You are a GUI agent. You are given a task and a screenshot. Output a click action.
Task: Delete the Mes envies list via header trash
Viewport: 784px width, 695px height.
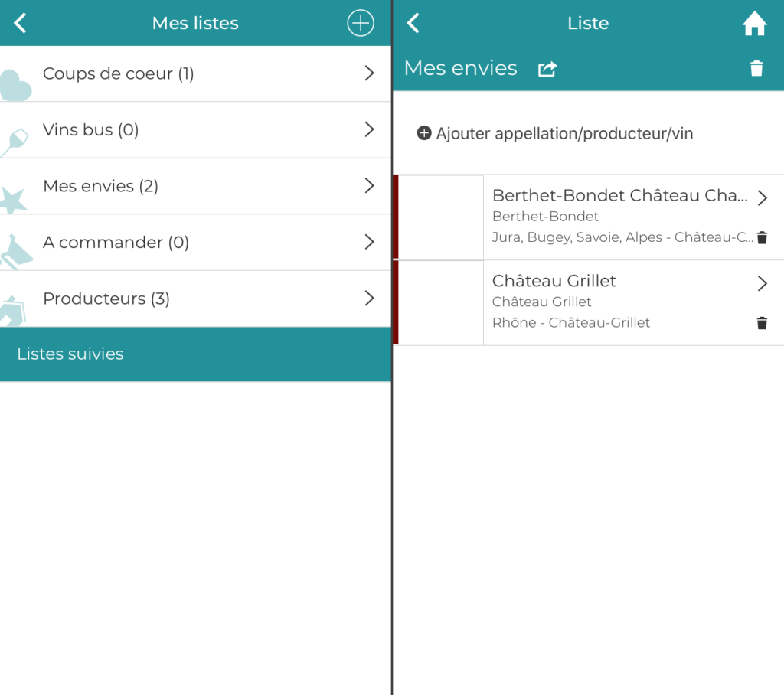click(756, 68)
